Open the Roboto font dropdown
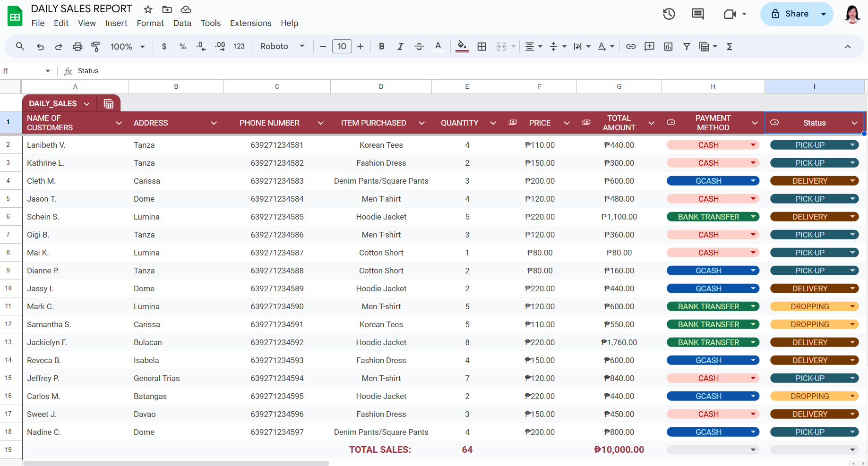The width and height of the screenshot is (868, 466). 282,46
